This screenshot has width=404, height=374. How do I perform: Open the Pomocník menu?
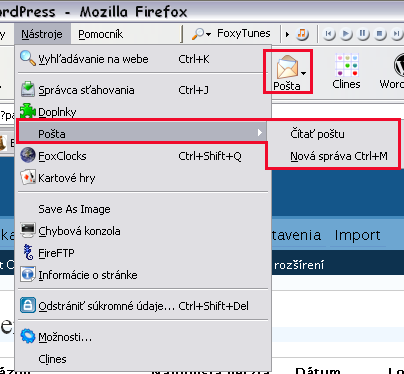100,34
